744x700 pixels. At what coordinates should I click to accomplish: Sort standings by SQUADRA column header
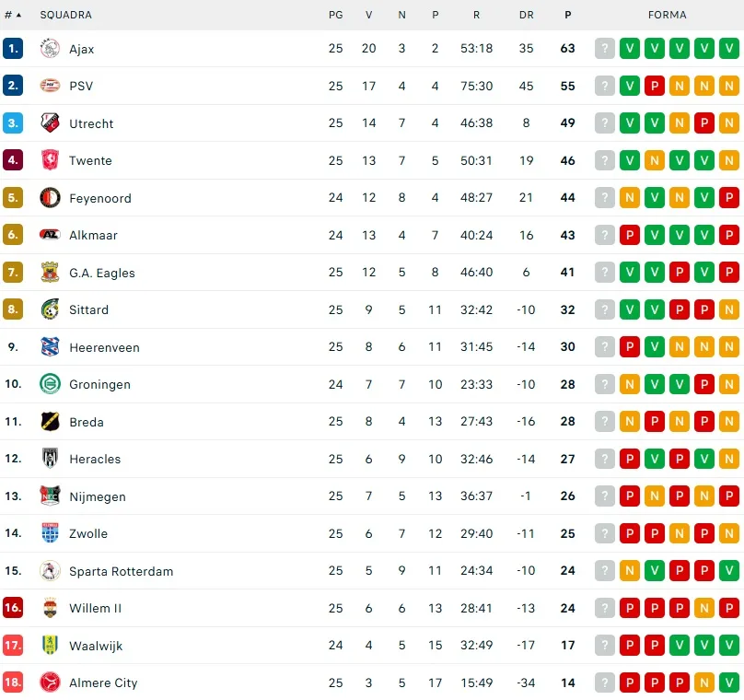[65, 15]
